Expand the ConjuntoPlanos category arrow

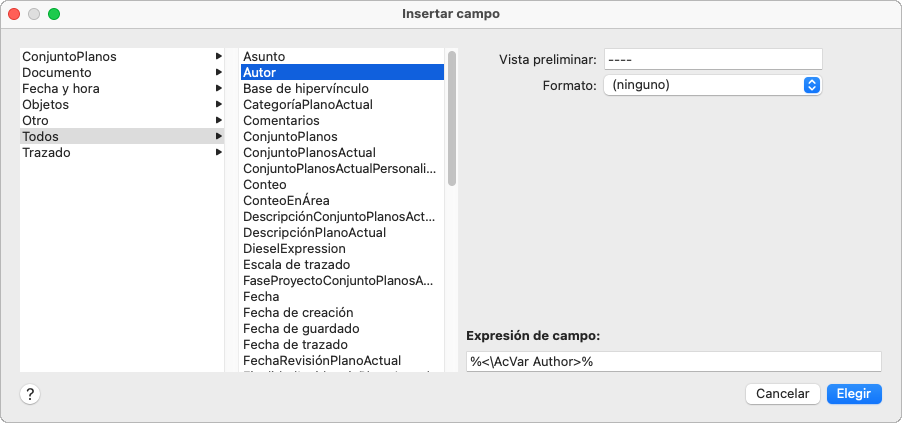pyautogui.click(x=218, y=57)
